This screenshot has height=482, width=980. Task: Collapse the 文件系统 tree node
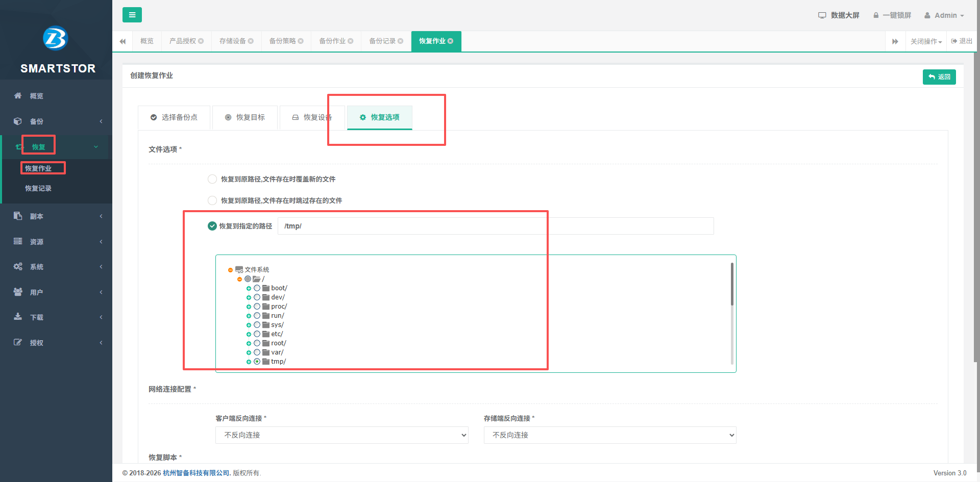(231, 270)
